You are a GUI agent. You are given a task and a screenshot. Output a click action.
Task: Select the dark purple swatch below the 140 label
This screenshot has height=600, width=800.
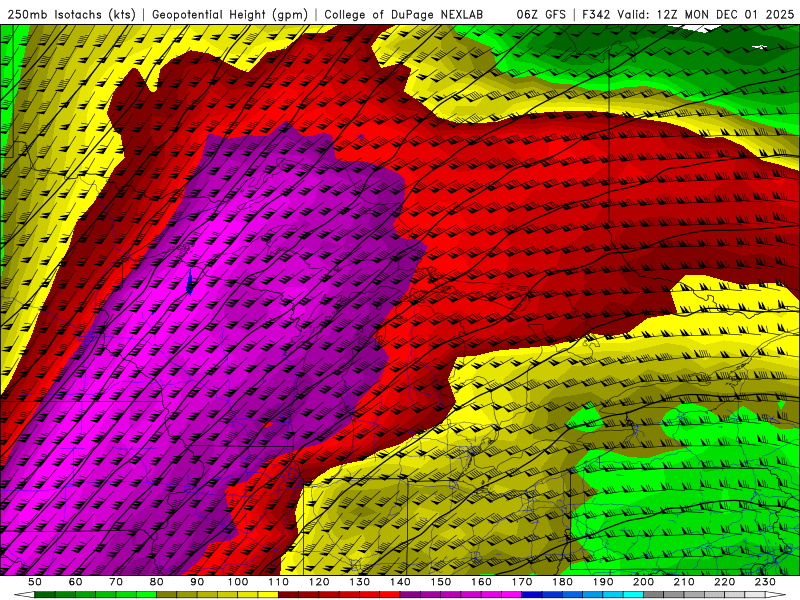coord(410,595)
